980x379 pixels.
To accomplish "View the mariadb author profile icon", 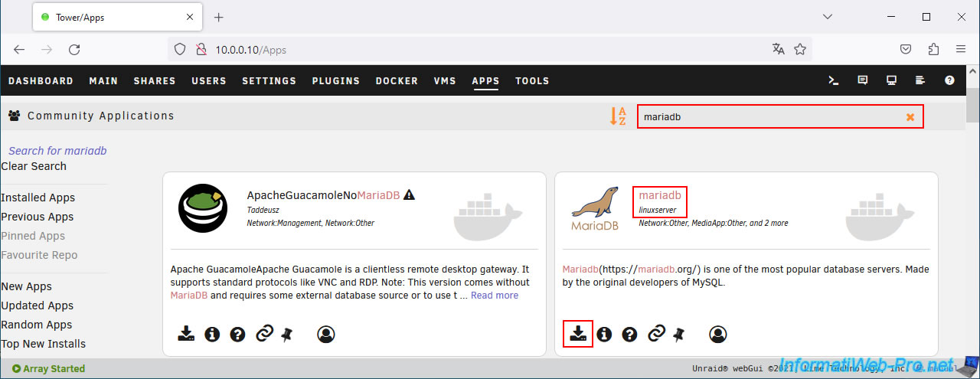I will [x=717, y=334].
